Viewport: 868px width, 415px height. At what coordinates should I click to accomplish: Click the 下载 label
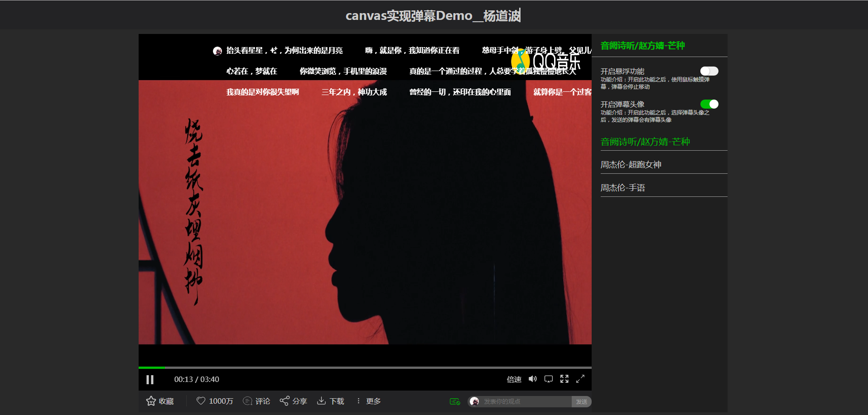point(337,401)
